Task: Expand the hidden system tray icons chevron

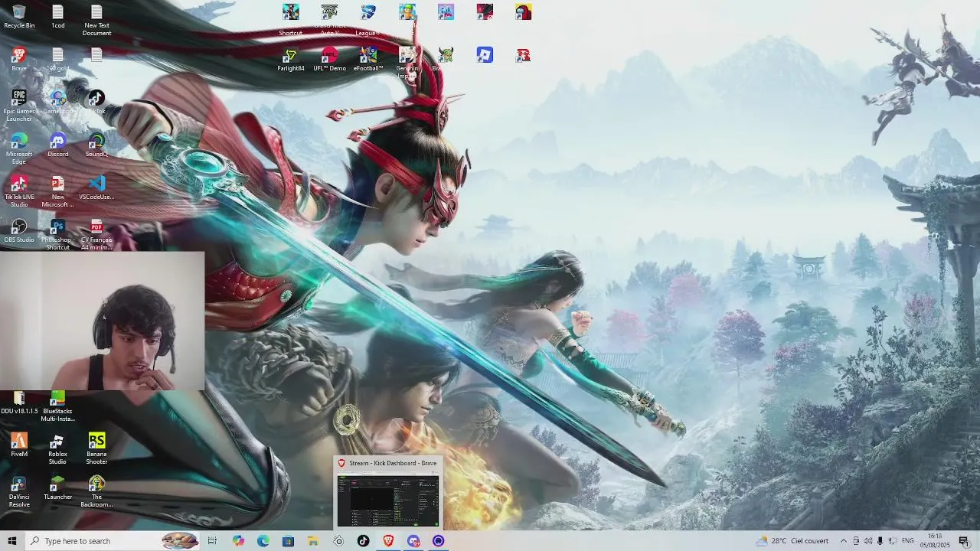Action: [x=844, y=541]
